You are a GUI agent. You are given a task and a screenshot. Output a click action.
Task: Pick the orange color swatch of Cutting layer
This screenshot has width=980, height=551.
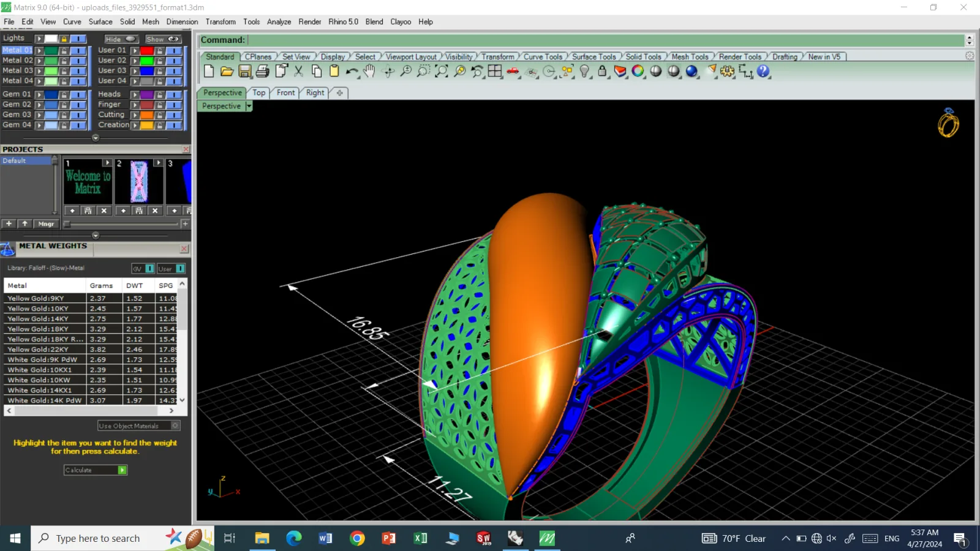coord(146,114)
